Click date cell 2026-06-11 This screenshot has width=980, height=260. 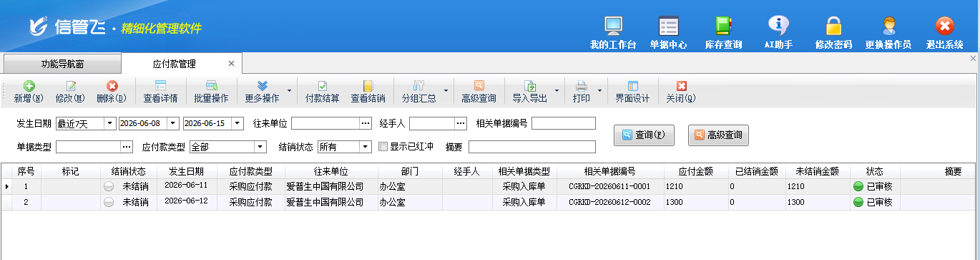coord(186,186)
